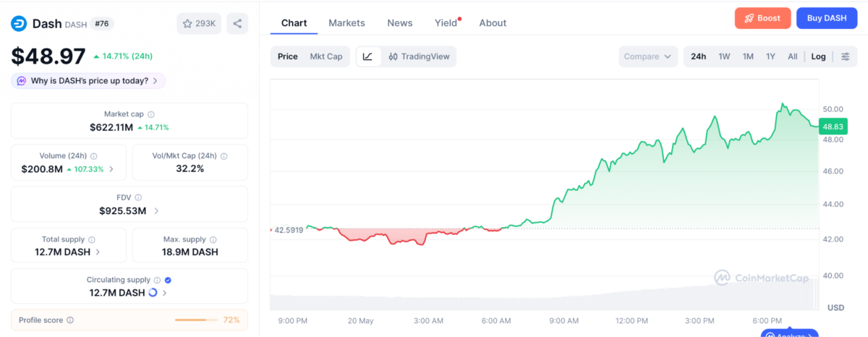
Task: Click the line chart type icon
Action: pos(367,56)
